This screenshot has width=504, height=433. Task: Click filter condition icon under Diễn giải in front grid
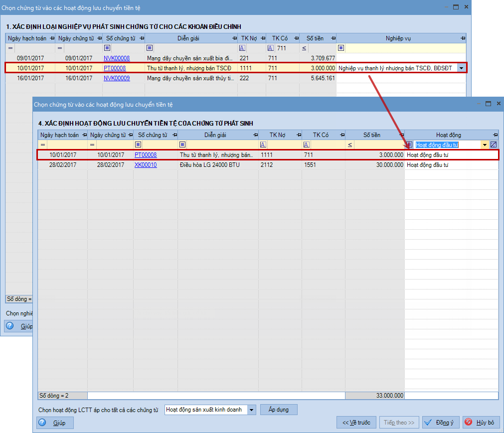(182, 145)
